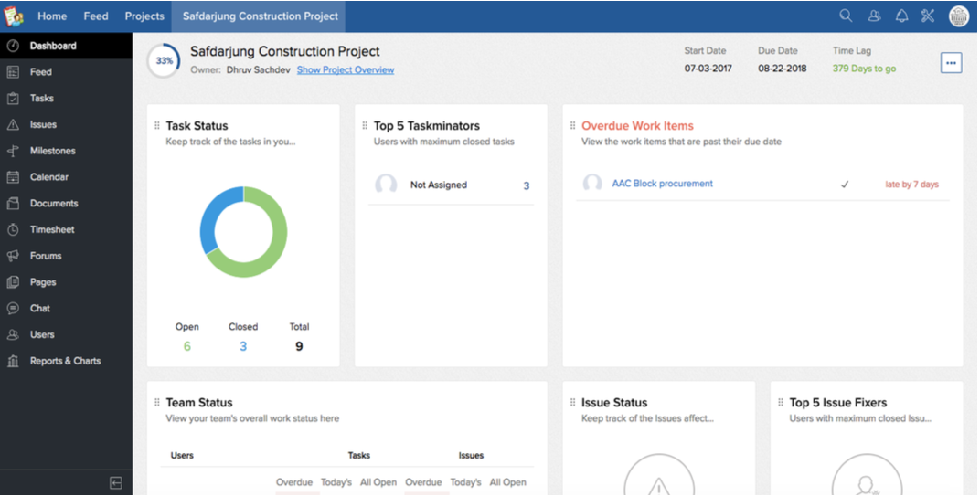Open the Reports & Charts sidebar icon

[13, 361]
